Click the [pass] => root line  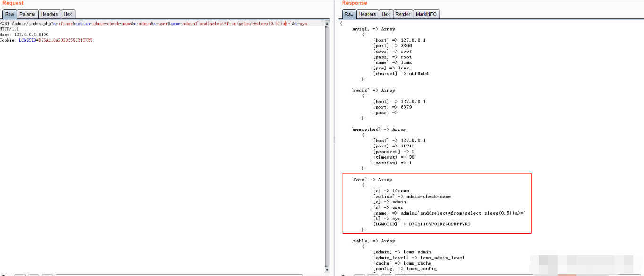(x=392, y=57)
